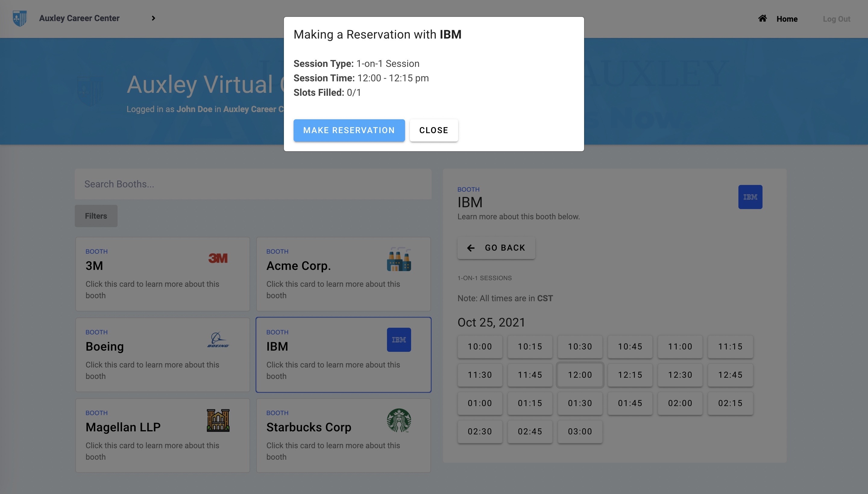
Task: Click the Auxley Career Center header title
Action: (x=80, y=18)
